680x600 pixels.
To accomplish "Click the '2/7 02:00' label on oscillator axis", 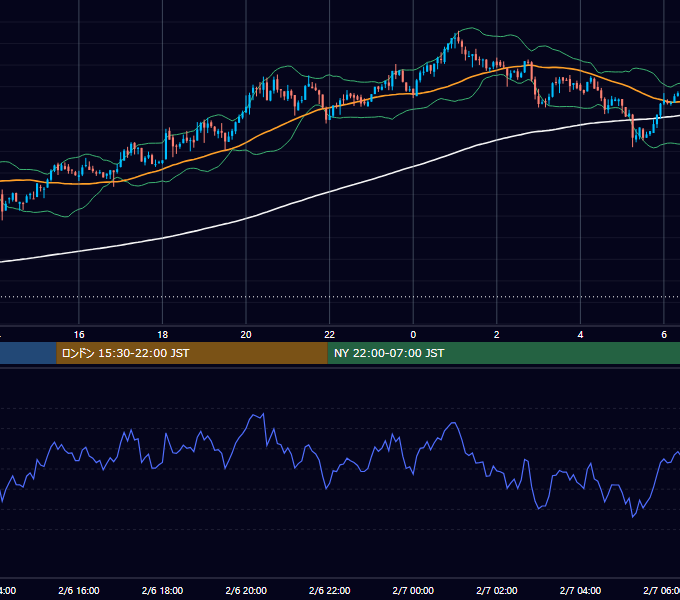I will (497, 590).
